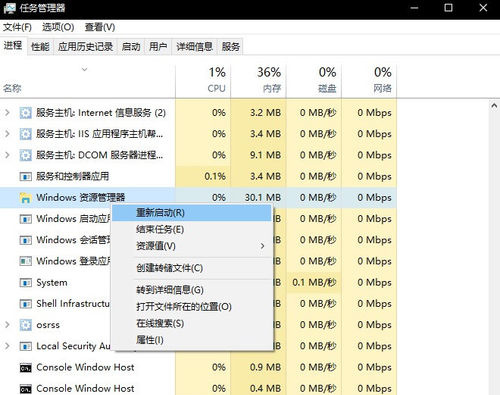The width and height of the screenshot is (500, 395).
Task: Click the 服务和控制器应用 process icon
Action: tap(26, 177)
